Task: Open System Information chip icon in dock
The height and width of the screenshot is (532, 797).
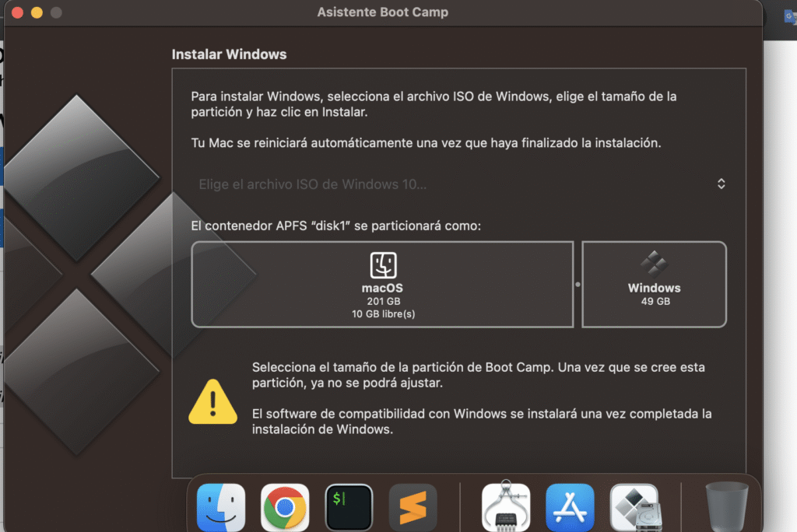Action: click(506, 506)
